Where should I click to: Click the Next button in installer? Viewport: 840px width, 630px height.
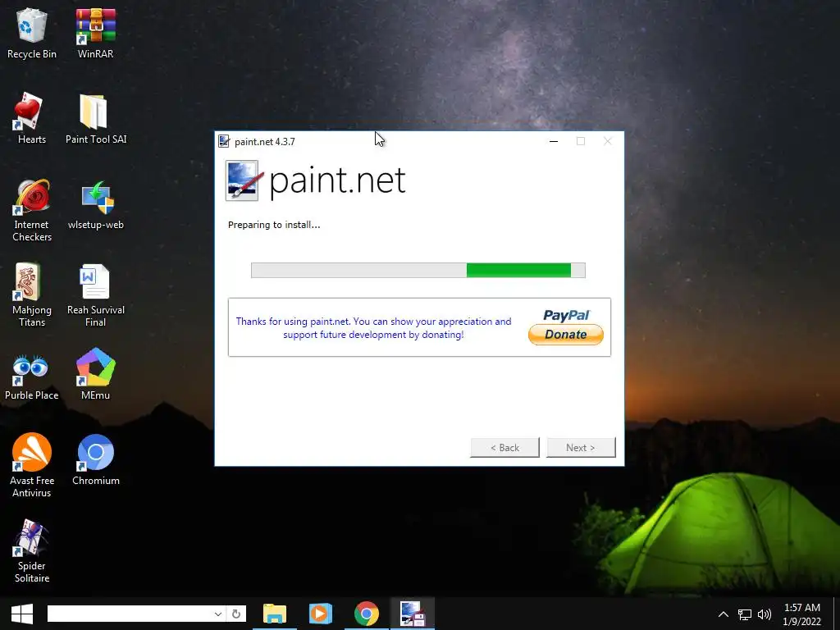(581, 448)
